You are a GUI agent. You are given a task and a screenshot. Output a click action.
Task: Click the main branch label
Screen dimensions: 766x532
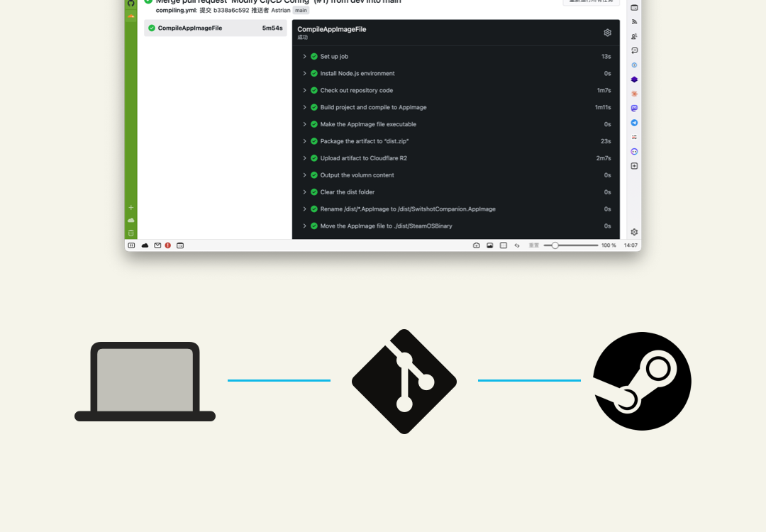tap(301, 10)
